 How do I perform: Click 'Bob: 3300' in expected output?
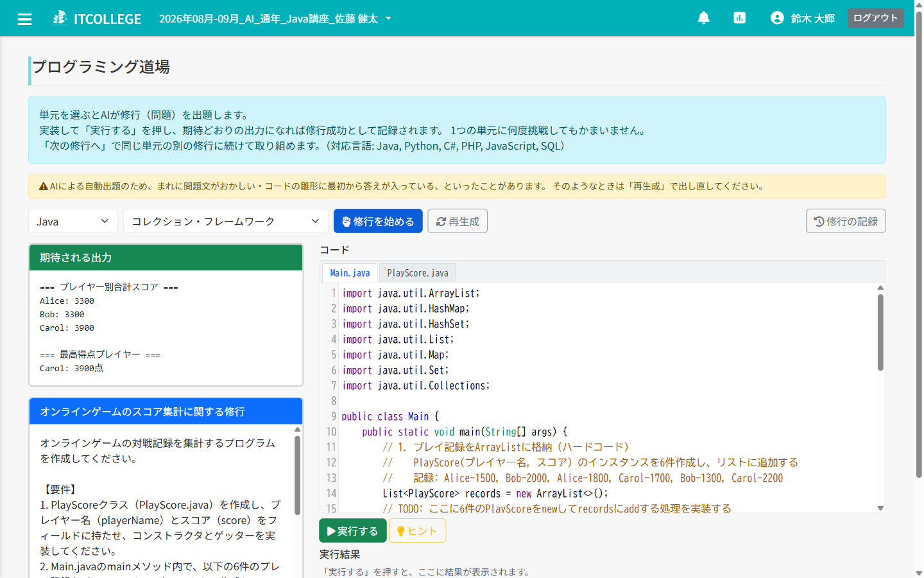(x=62, y=314)
